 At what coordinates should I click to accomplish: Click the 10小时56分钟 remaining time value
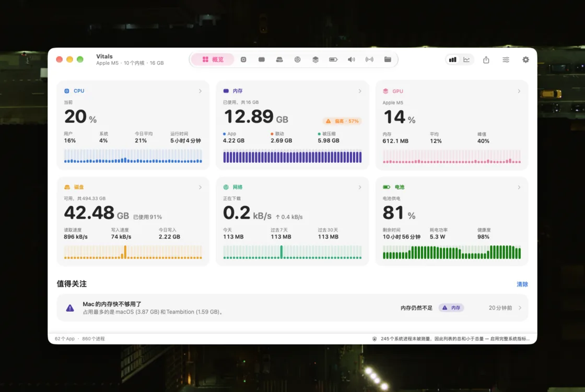pos(402,237)
